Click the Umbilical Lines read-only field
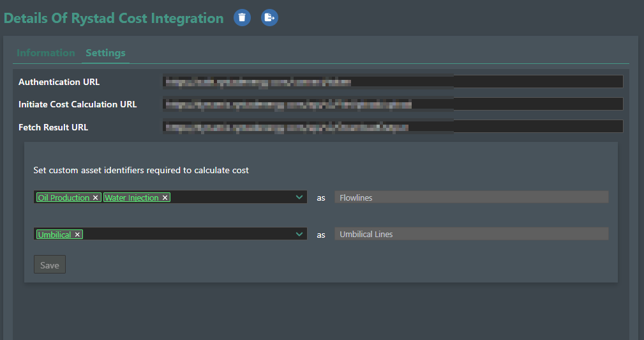Screen dimensions: 644x340 click(x=472, y=234)
